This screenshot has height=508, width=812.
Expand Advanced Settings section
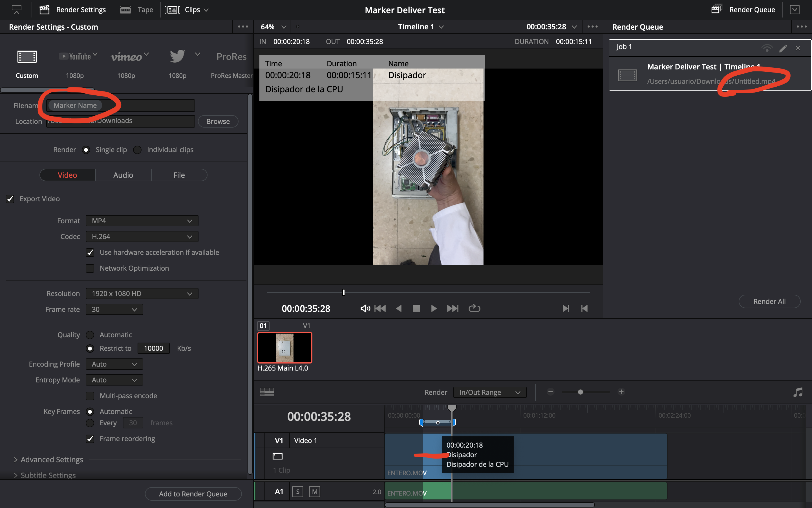click(48, 460)
